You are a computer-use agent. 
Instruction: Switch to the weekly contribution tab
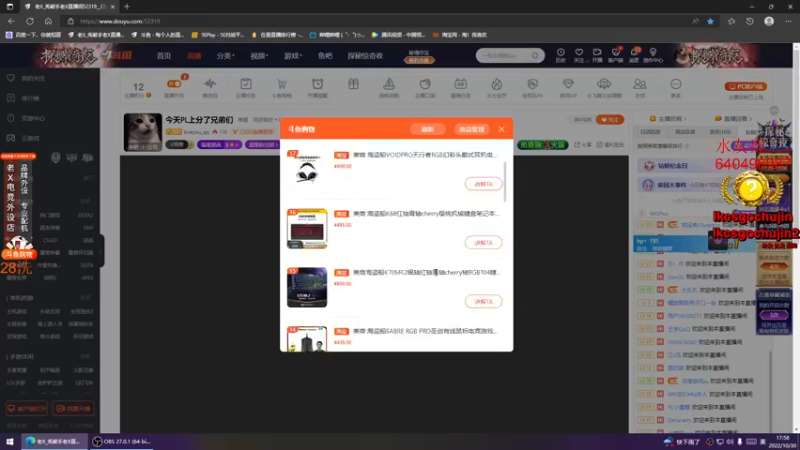(685, 132)
